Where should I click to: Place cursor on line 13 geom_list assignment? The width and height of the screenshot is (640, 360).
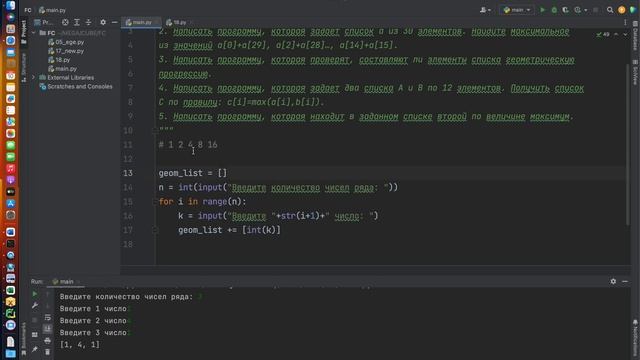pyautogui.click(x=193, y=173)
